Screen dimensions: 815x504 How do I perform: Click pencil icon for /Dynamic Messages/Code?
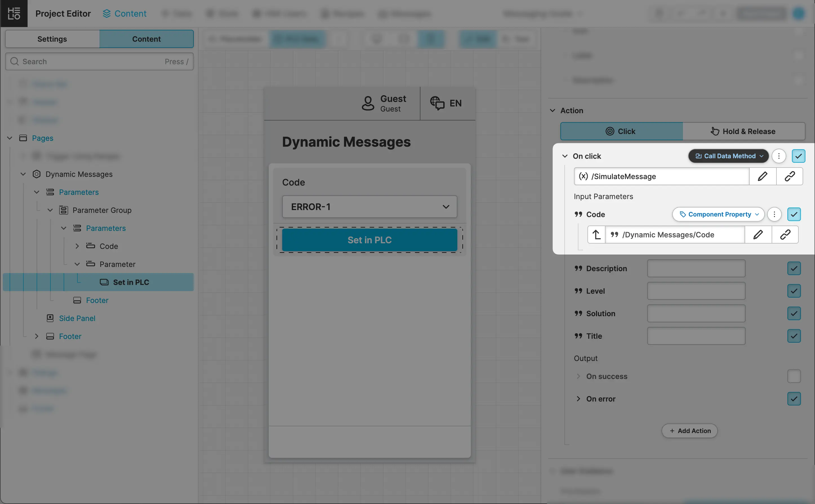(x=758, y=235)
